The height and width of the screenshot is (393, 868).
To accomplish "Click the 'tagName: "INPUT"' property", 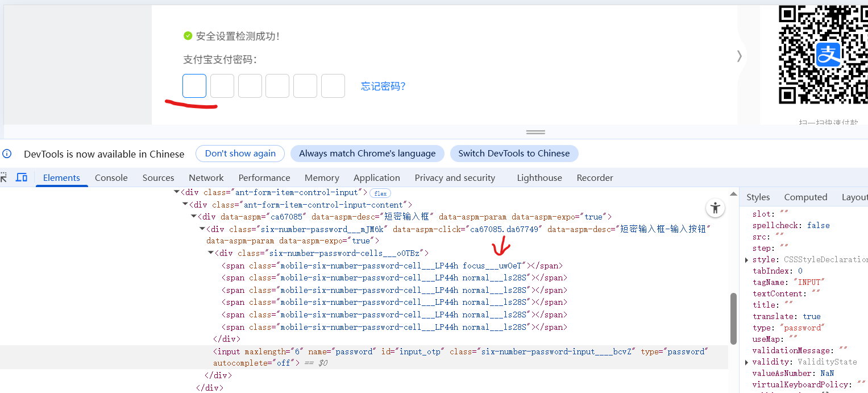I will click(788, 282).
